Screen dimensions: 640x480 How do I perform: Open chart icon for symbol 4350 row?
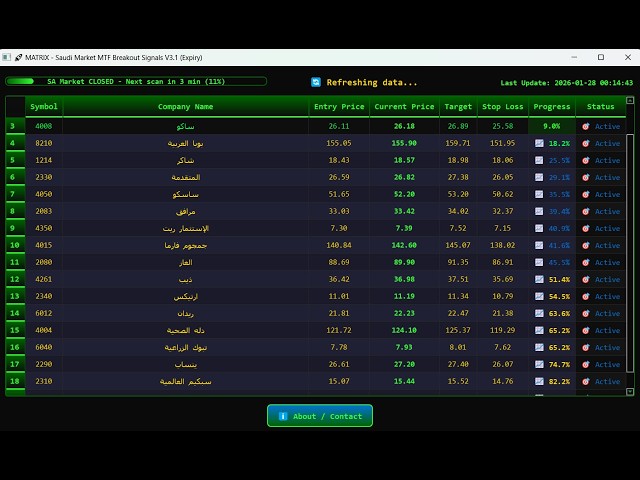coord(539,228)
